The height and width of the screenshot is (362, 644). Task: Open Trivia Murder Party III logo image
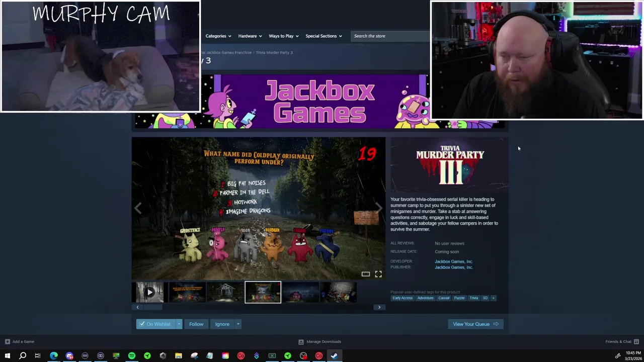[450, 165]
